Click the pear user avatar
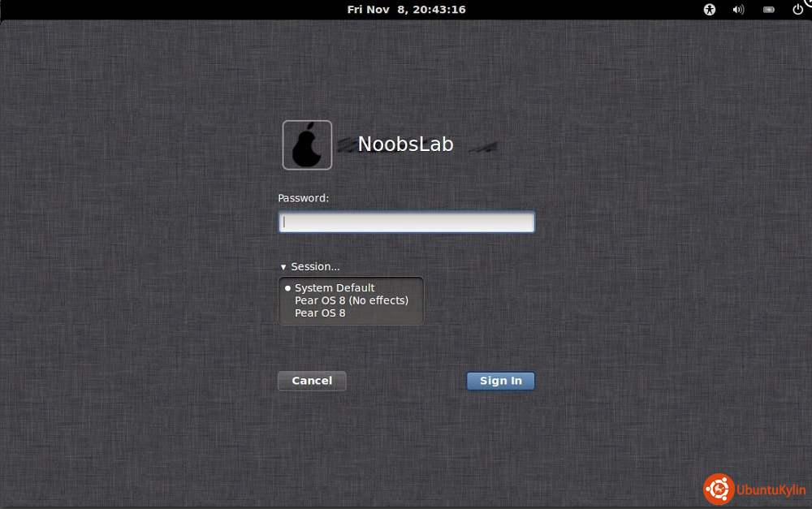This screenshot has height=509, width=812. [x=307, y=145]
